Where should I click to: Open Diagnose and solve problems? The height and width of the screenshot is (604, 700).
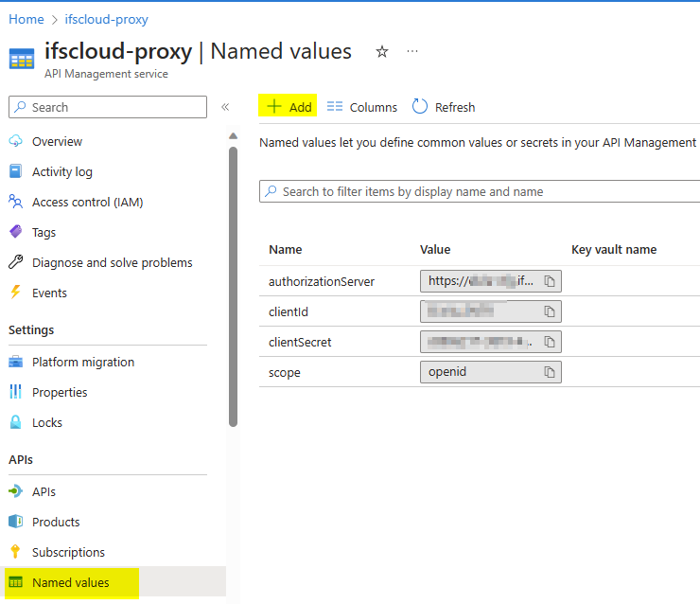tap(112, 262)
